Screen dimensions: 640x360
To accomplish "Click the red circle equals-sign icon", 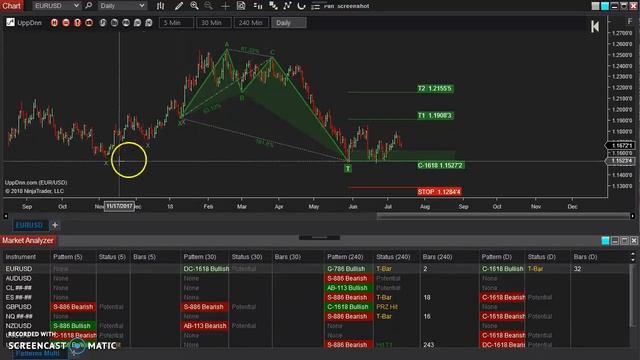I will point(66,23).
